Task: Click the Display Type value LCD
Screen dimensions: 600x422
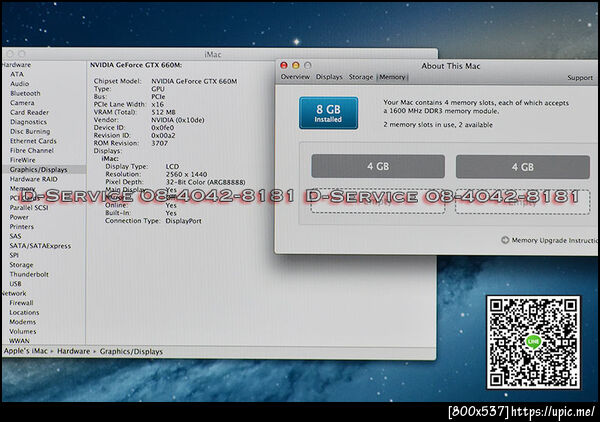Action: pyautogui.click(x=172, y=166)
